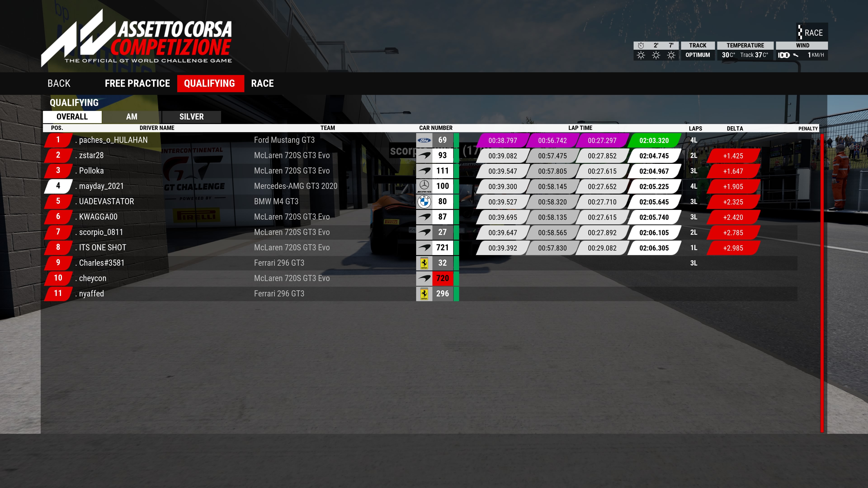
Task: Select driver KWAGGA00 row
Action: click(420, 217)
